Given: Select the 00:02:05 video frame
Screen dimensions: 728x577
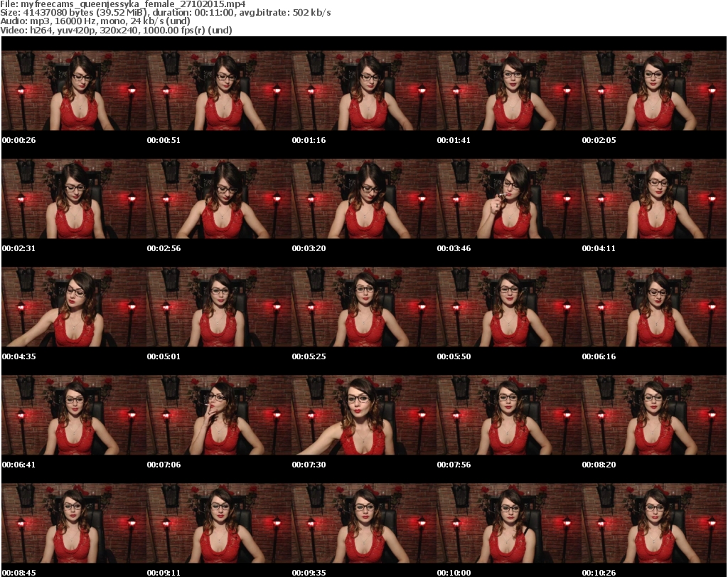Looking at the screenshot, I should point(654,90).
